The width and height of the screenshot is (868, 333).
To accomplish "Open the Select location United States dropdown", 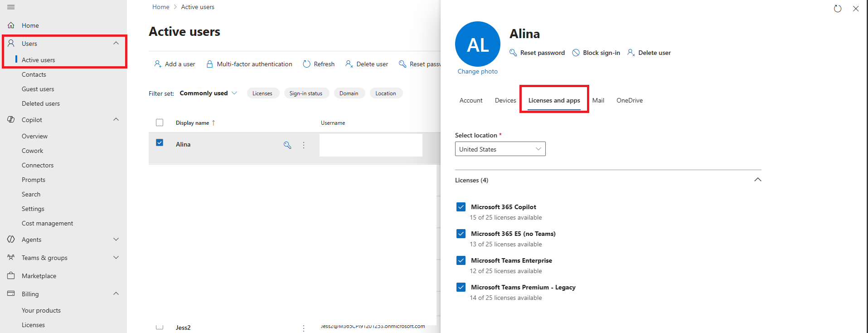I will 500,149.
